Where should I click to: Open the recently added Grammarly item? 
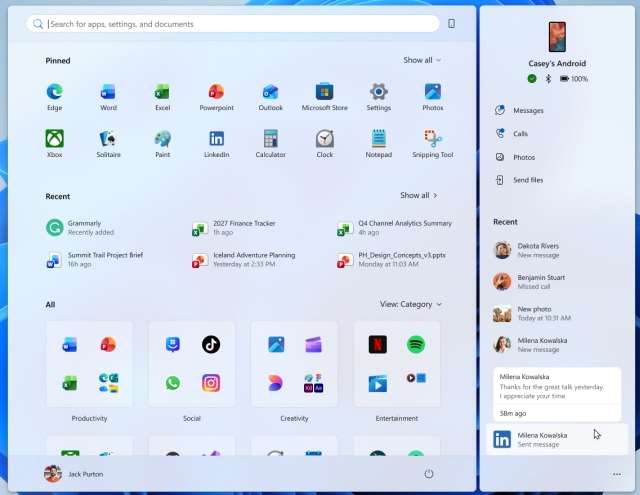[80, 228]
